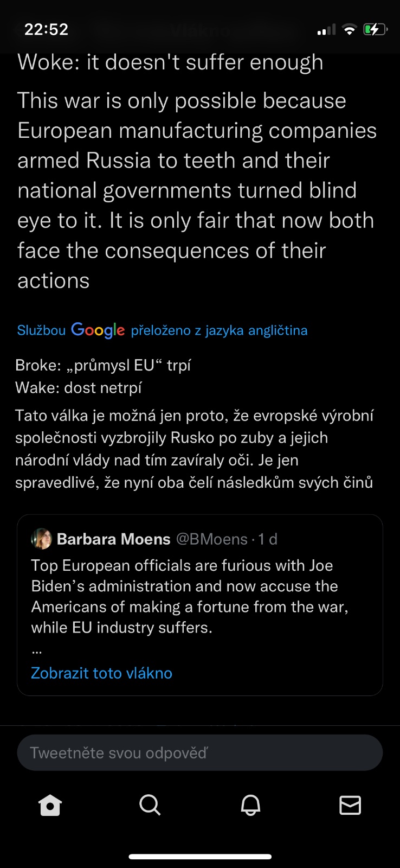Tap the 22:52 clock in status bar
The width and height of the screenshot is (400, 868).
coord(47,29)
